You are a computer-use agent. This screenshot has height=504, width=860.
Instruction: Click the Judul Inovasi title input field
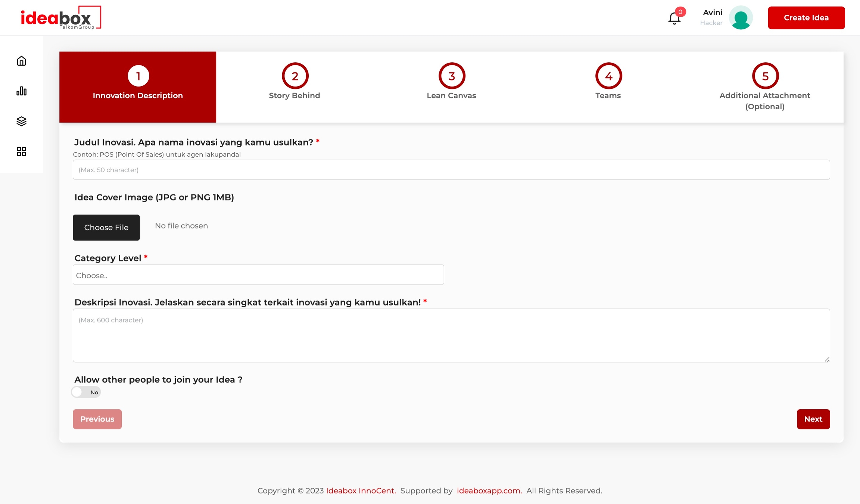pyautogui.click(x=451, y=170)
